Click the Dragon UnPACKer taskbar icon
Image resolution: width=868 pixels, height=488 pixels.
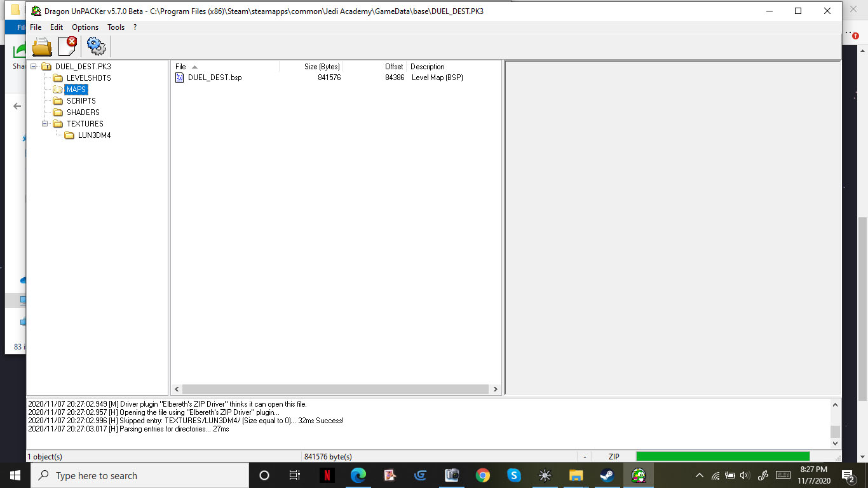click(639, 475)
